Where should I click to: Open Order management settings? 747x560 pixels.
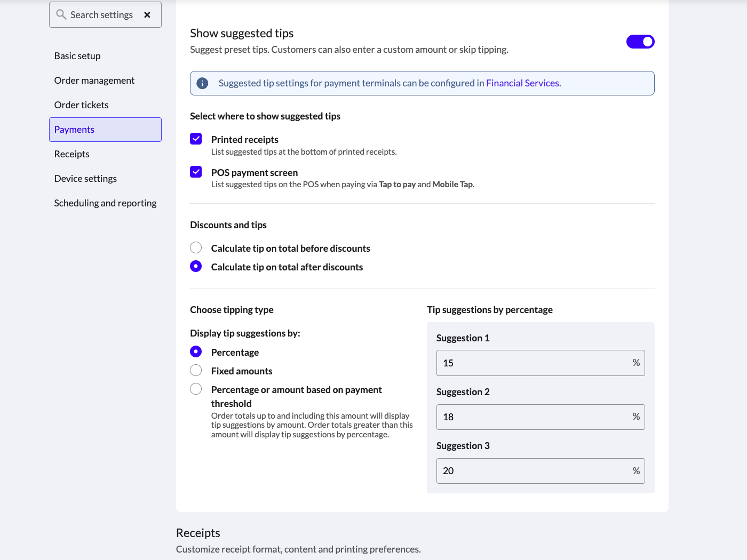click(94, 80)
